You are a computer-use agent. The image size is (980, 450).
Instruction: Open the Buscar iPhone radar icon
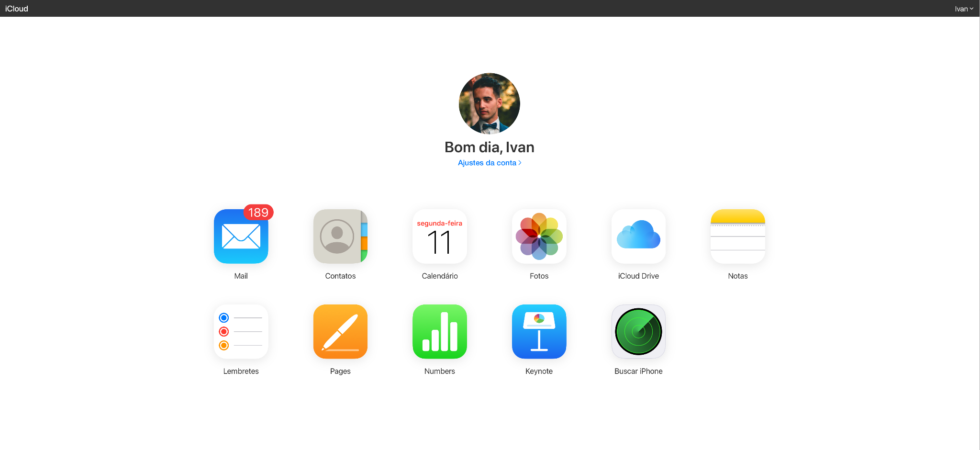[638, 332]
